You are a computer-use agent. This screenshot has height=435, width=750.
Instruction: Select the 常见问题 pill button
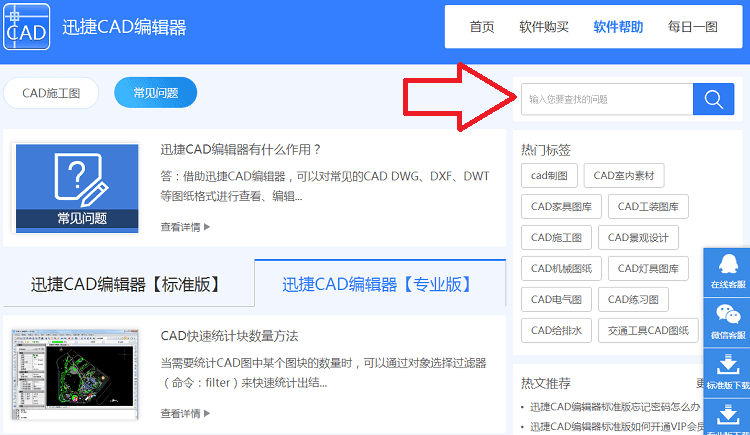(x=155, y=93)
